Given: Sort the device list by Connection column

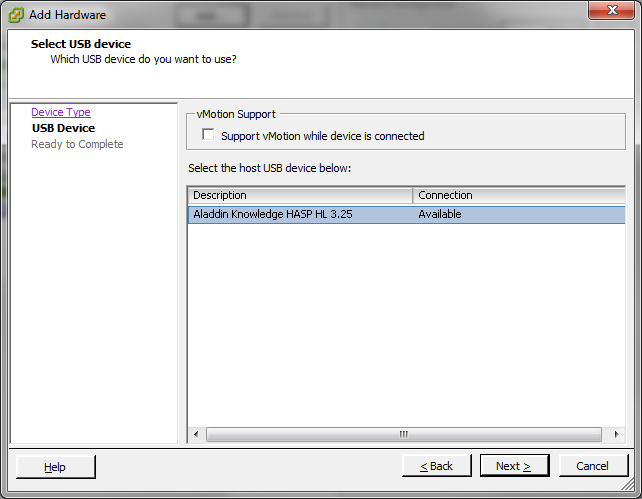Looking at the screenshot, I should [519, 195].
